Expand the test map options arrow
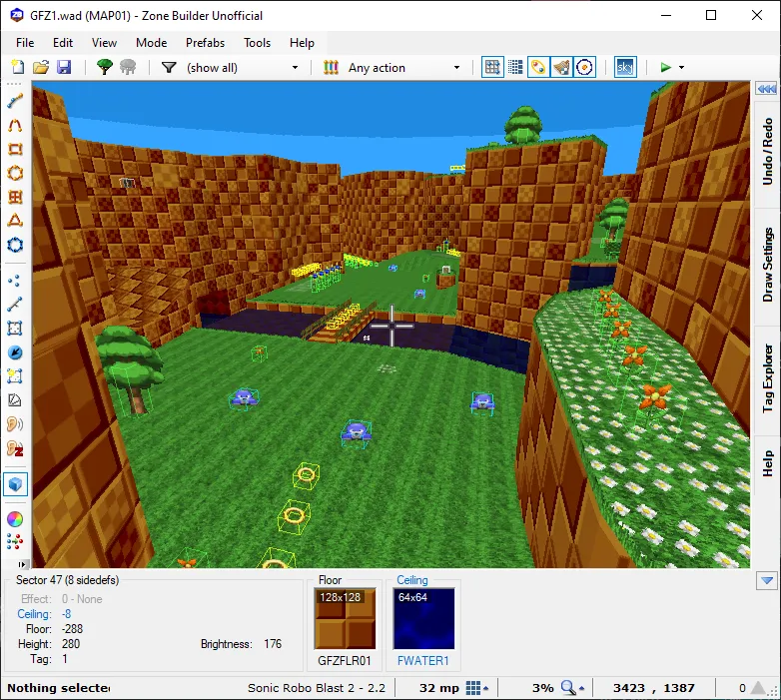This screenshot has width=781, height=700. coord(681,67)
